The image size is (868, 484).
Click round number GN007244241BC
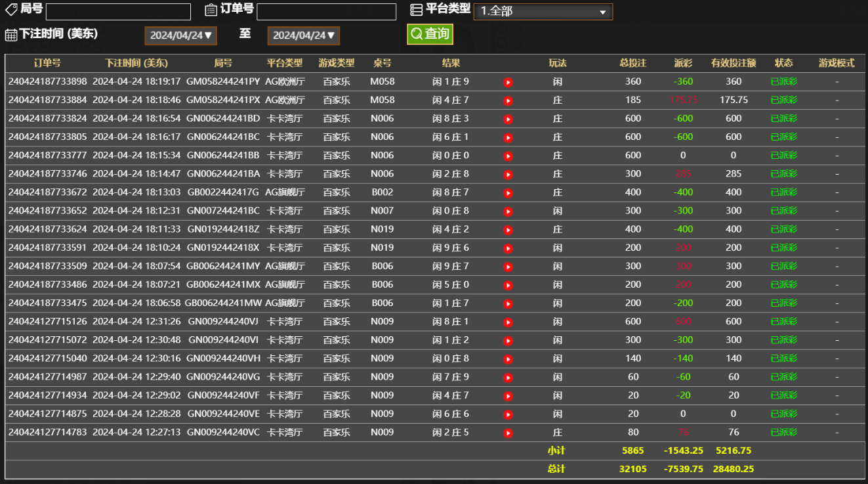(x=223, y=211)
